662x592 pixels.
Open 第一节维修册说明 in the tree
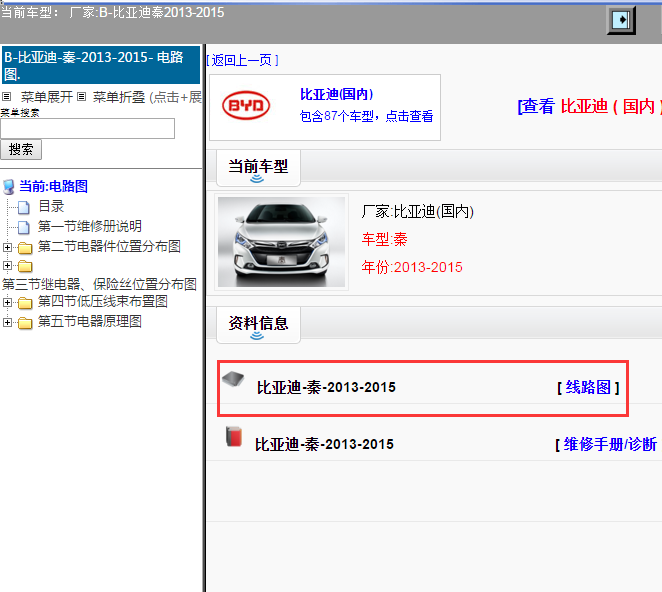coord(90,226)
